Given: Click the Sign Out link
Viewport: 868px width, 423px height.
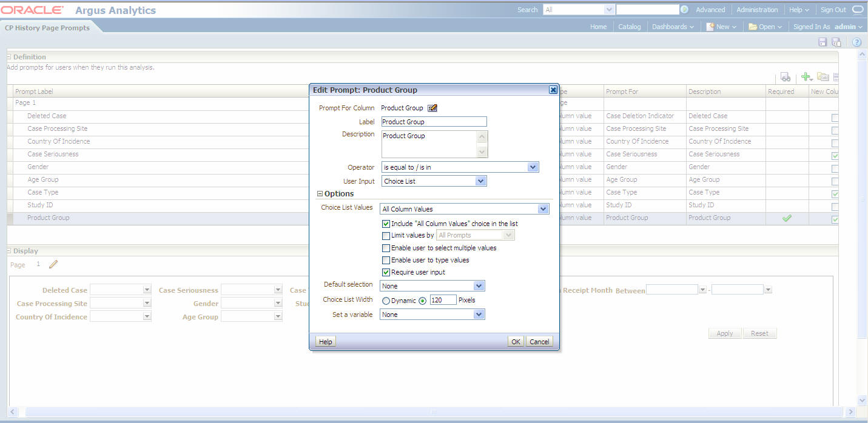Looking at the screenshot, I should pyautogui.click(x=833, y=10).
